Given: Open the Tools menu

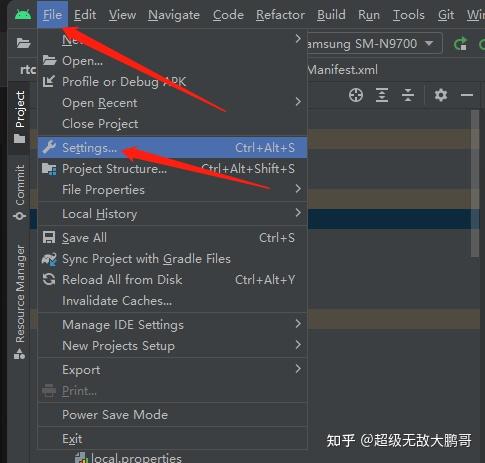Looking at the screenshot, I should (x=408, y=15).
